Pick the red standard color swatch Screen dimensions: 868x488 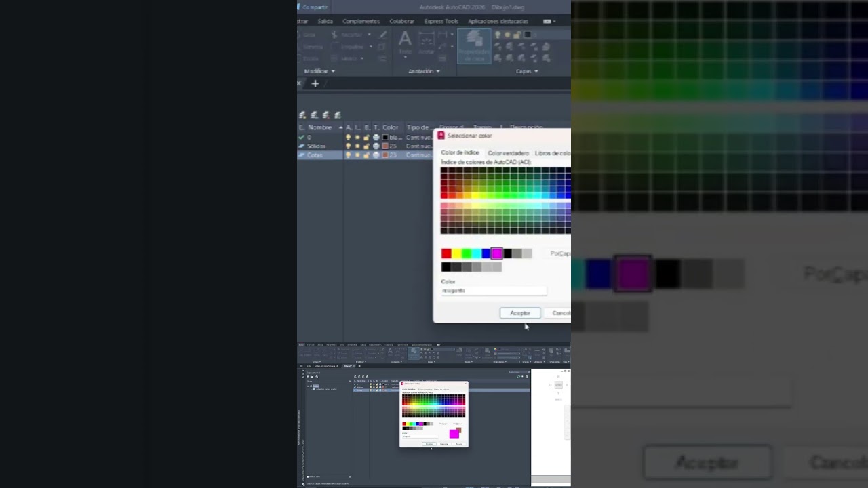click(x=446, y=253)
